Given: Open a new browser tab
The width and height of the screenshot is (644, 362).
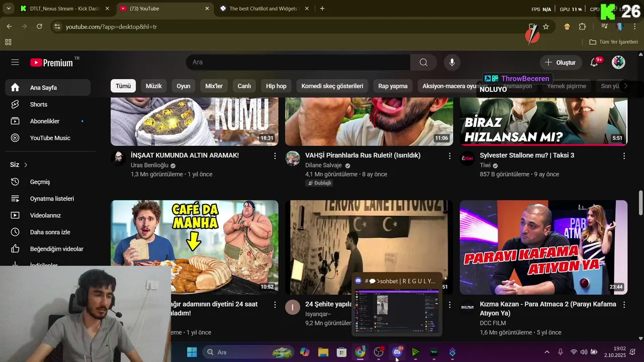Looking at the screenshot, I should tap(322, 9).
